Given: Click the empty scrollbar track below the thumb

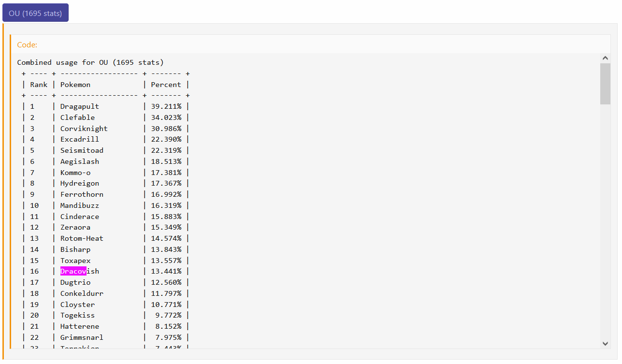Looking at the screenshot, I should tap(605, 218).
